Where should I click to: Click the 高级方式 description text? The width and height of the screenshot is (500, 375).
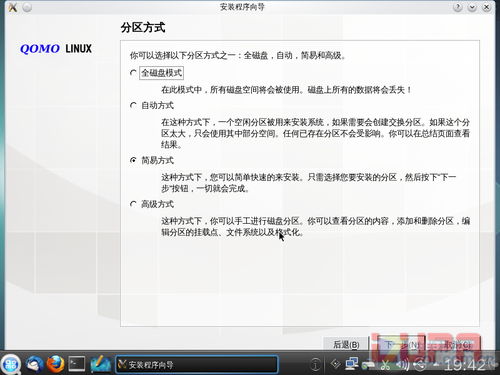point(316,226)
